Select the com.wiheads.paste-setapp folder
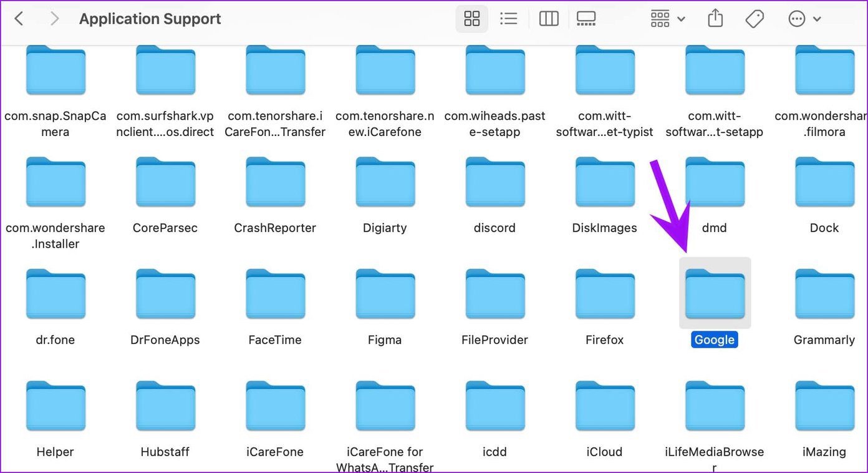The width and height of the screenshot is (868, 473). point(494,70)
